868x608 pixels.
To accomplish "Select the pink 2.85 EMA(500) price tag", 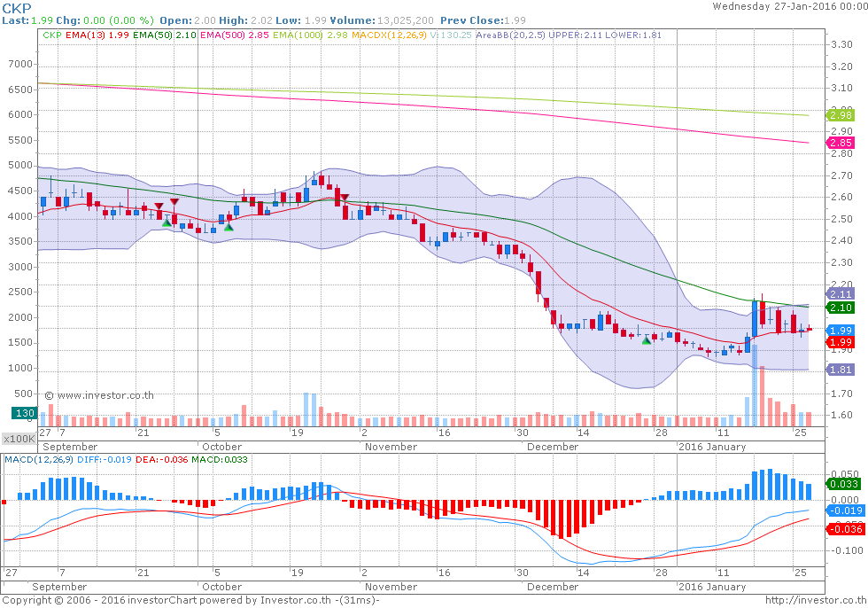I will tap(841, 143).
